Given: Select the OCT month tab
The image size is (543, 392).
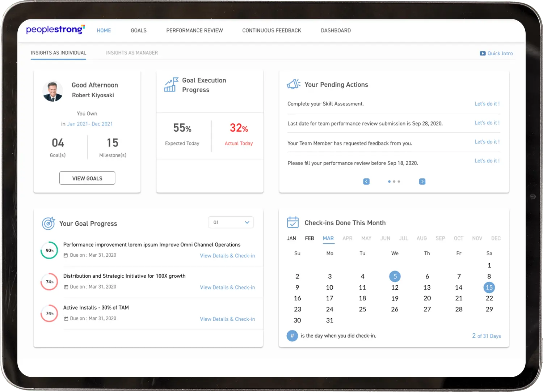Looking at the screenshot, I should click(459, 238).
